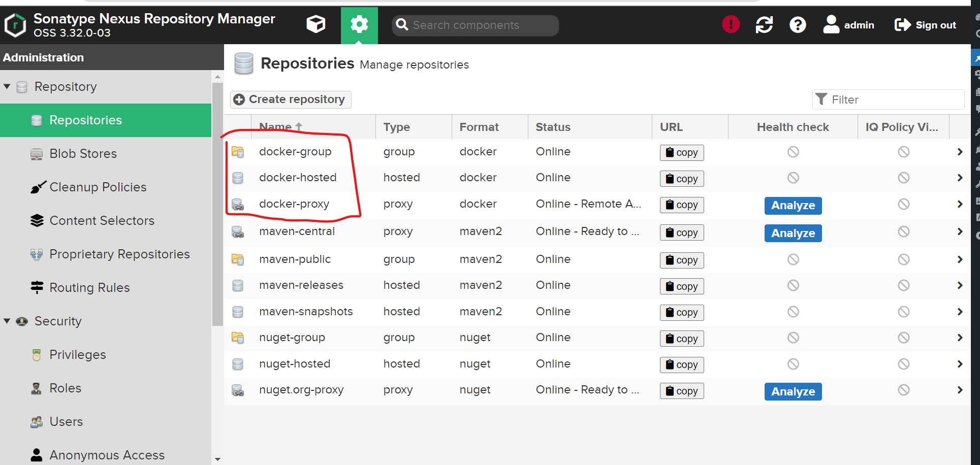Open Blob Stores in the sidebar
The height and width of the screenshot is (465, 980).
click(x=83, y=154)
